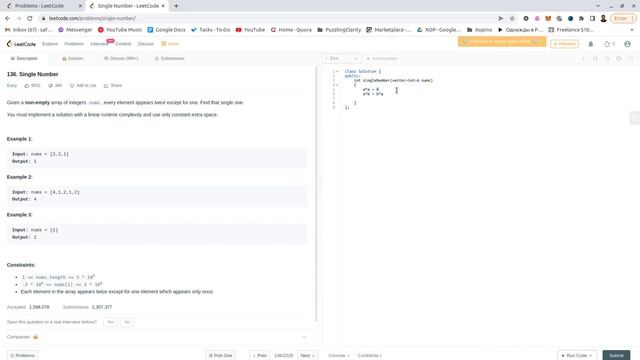
Task: Reload the browser page
Action: pyautogui.click(x=29, y=18)
